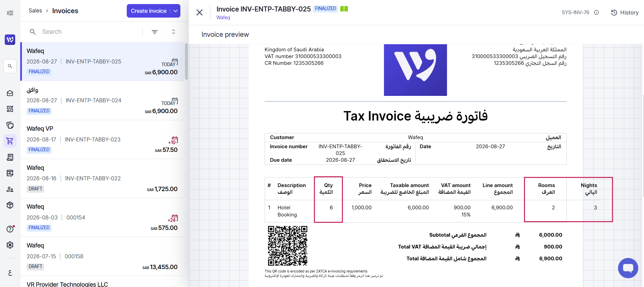Click the +10 overdue calendar icon
Viewport: 644px width, 287px height.
pos(173,140)
